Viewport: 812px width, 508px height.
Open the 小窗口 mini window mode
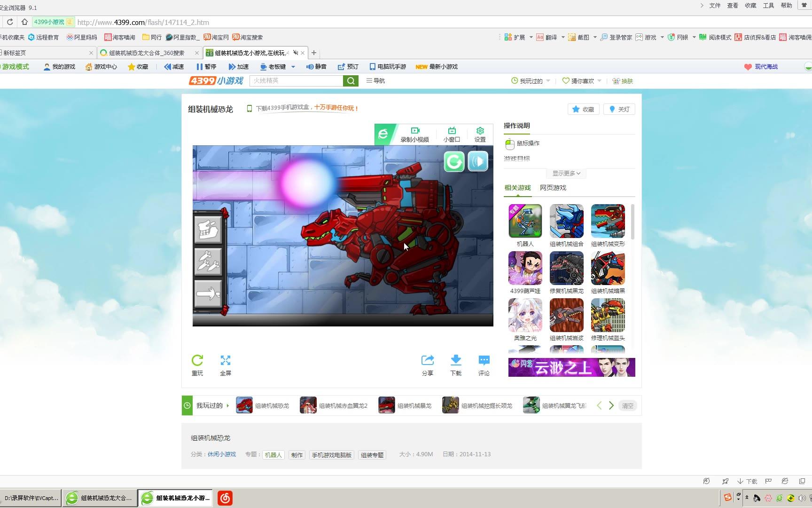[x=452, y=135]
